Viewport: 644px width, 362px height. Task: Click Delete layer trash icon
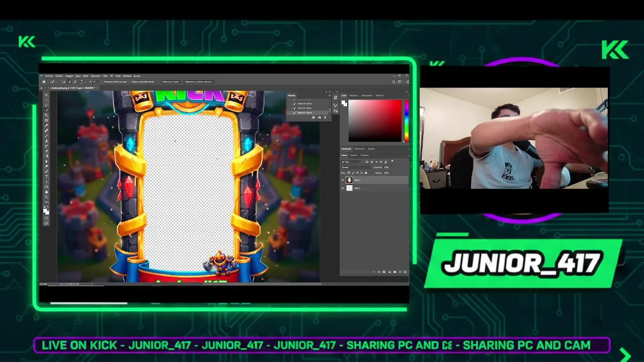[x=406, y=272]
